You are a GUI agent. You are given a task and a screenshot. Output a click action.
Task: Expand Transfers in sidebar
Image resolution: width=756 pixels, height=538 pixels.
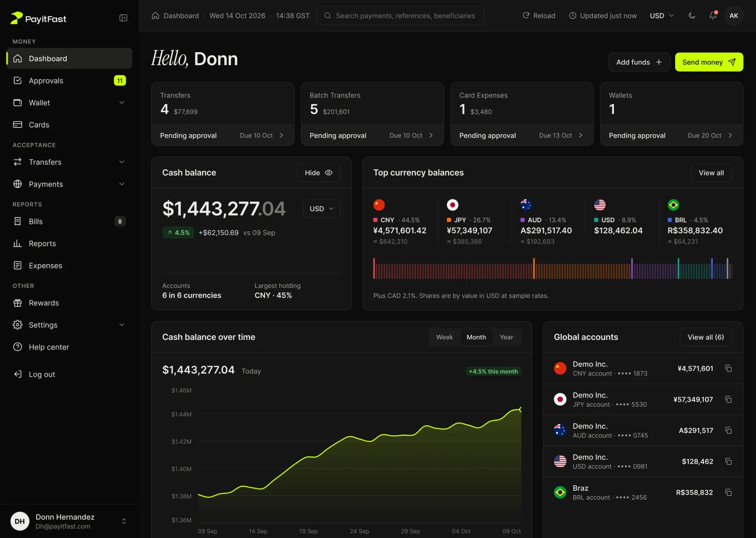pos(69,162)
